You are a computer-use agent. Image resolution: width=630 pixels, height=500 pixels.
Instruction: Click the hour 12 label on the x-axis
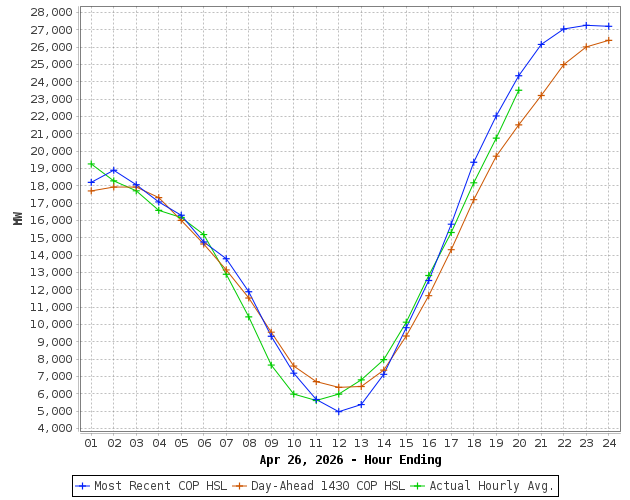[x=339, y=443]
